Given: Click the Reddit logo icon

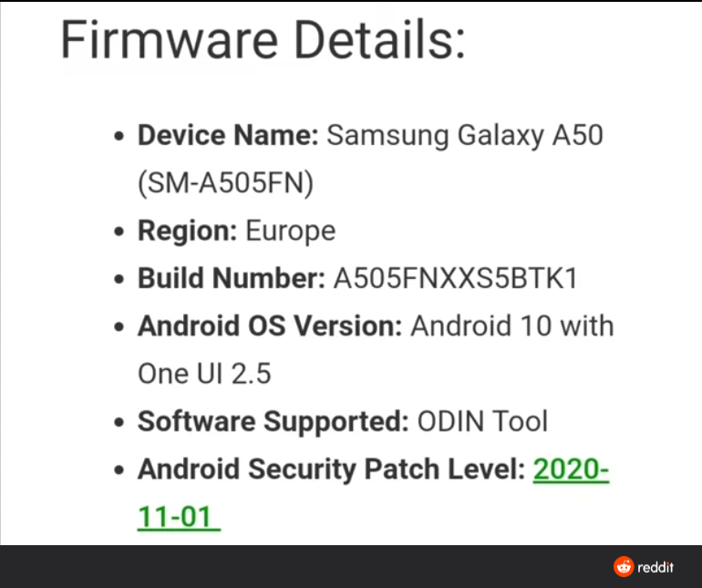Looking at the screenshot, I should click(x=624, y=566).
